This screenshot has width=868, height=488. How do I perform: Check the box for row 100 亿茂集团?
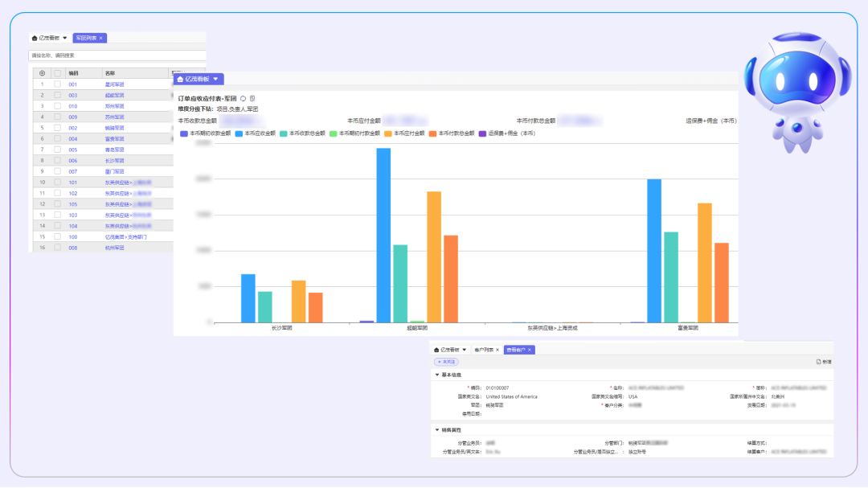coord(57,237)
